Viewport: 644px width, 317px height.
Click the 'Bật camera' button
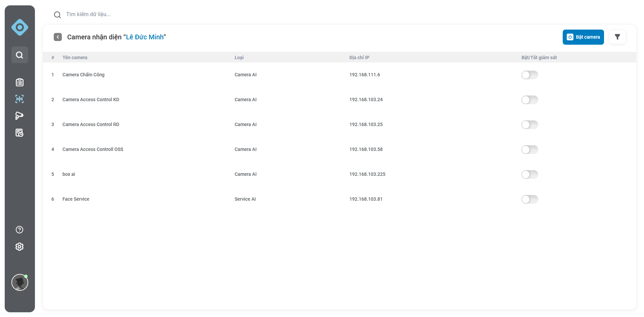(x=583, y=37)
